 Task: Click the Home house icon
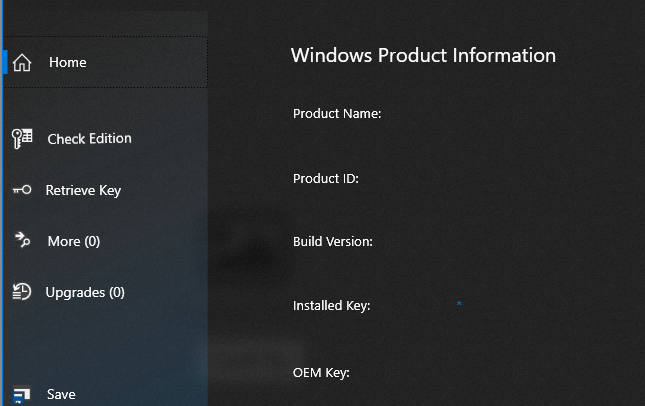pos(24,62)
